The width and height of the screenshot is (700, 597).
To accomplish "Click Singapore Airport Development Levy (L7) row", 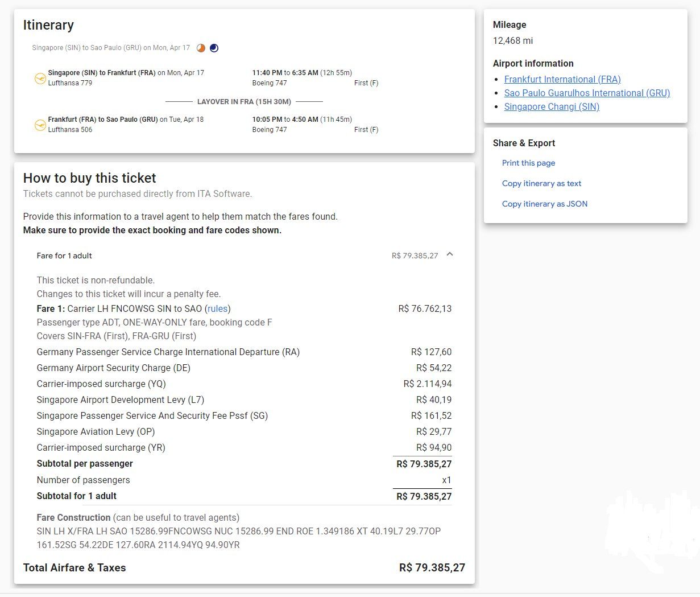I will coord(244,400).
